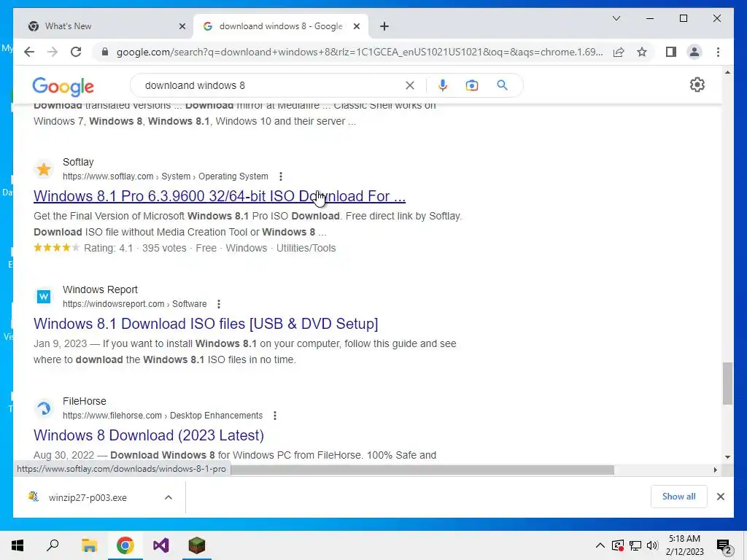Image resolution: width=747 pixels, height=560 pixels.
Task: Search by image with camera icon
Action: (472, 85)
